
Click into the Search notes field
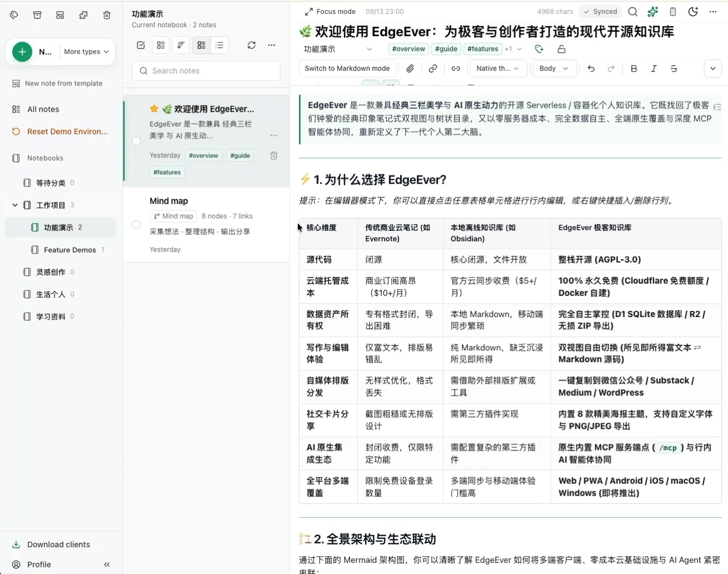[206, 71]
